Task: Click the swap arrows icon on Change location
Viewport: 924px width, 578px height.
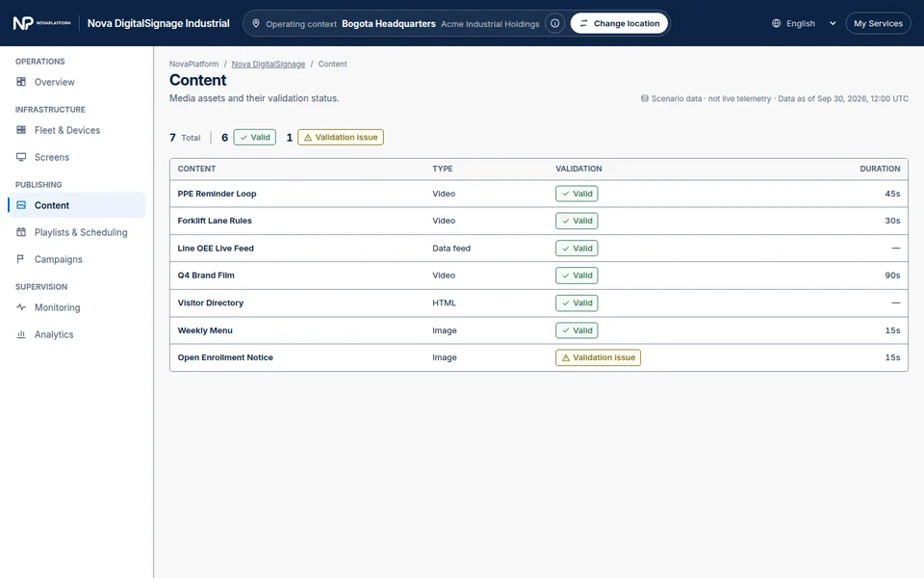Action: coord(583,23)
